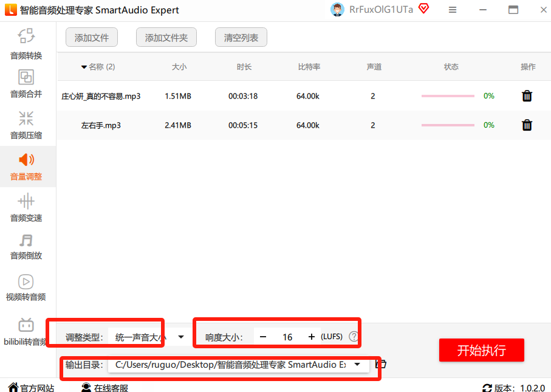The image size is (551, 392).
Task: Open the 音频合并 audio merge section
Action: pos(26,84)
